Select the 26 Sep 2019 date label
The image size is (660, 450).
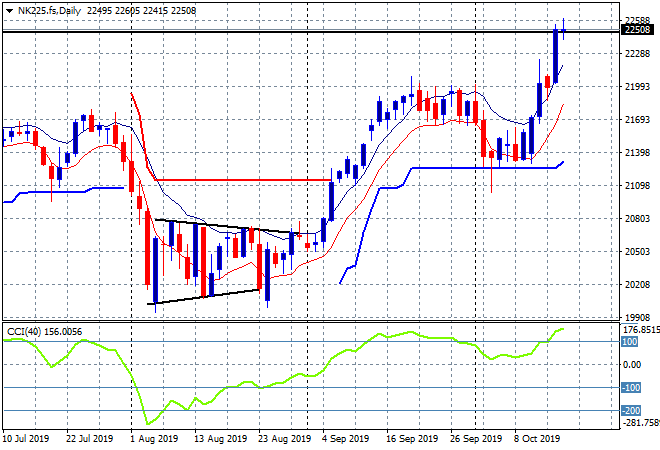(476, 439)
